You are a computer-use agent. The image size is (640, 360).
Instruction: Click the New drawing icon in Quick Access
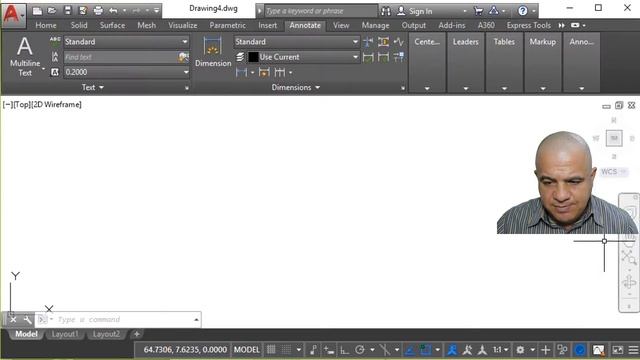pos(37,11)
